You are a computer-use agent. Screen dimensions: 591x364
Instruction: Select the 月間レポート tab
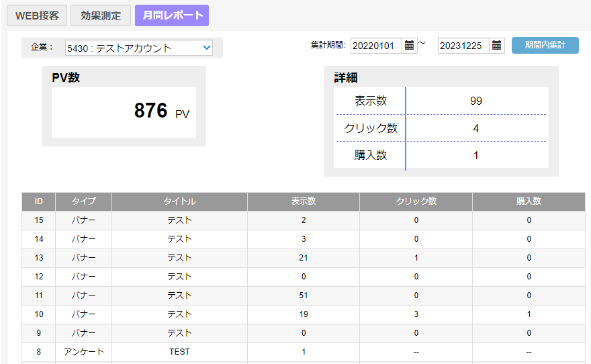point(172,15)
